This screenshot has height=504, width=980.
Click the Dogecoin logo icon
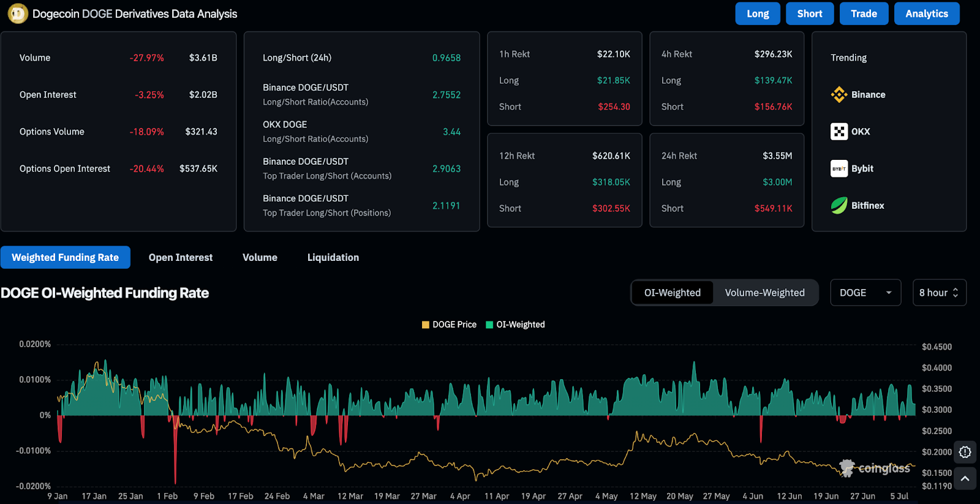18,13
